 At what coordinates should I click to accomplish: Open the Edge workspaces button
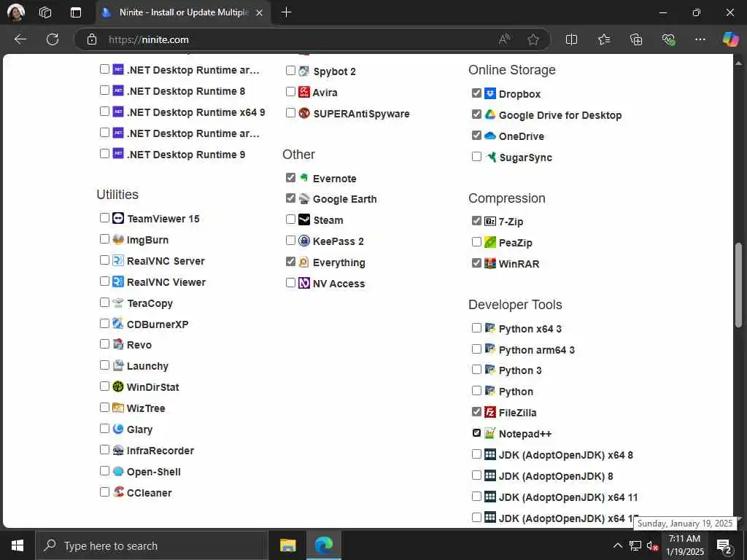(45, 12)
